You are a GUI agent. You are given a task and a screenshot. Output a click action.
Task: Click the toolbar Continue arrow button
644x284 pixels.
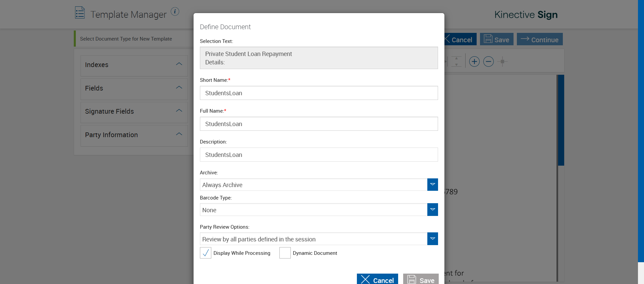[539, 39]
